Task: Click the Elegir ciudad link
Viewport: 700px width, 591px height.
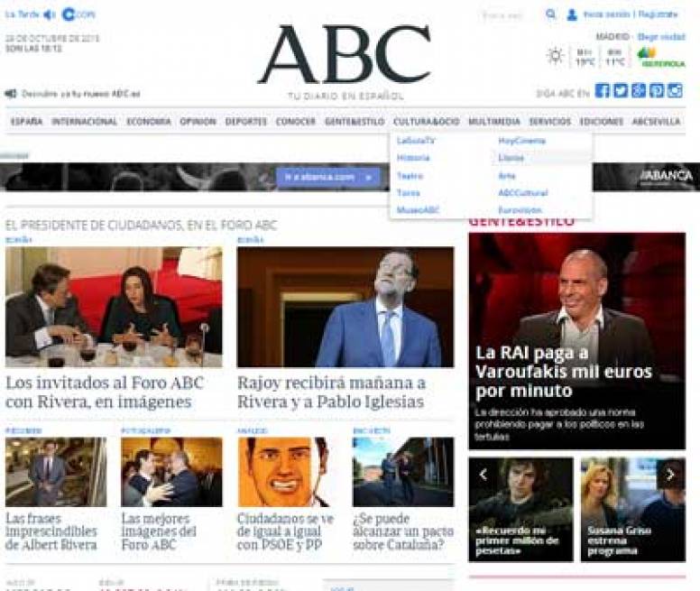Action: point(661,37)
